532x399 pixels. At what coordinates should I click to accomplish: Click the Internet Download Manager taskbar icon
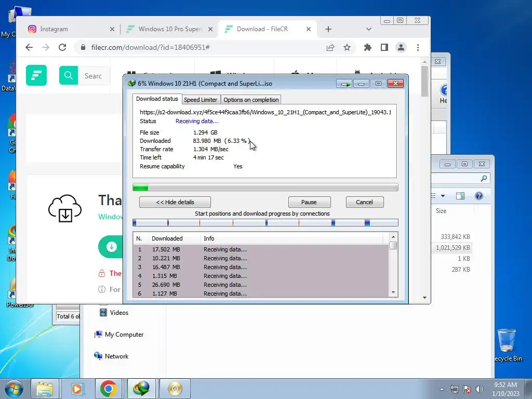[141, 389]
